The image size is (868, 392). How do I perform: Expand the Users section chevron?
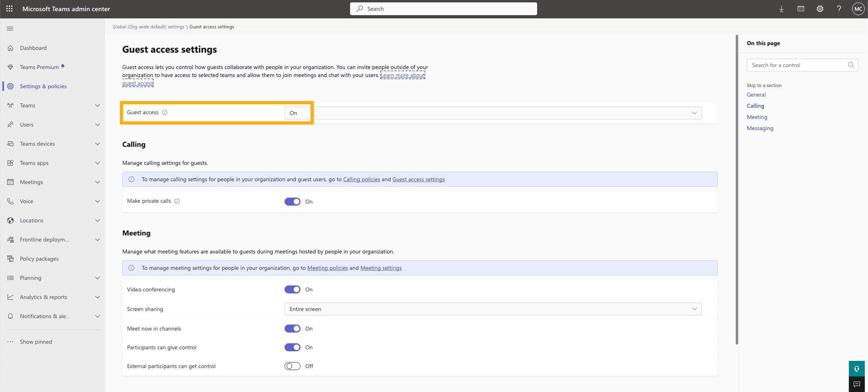pyautogui.click(x=98, y=125)
